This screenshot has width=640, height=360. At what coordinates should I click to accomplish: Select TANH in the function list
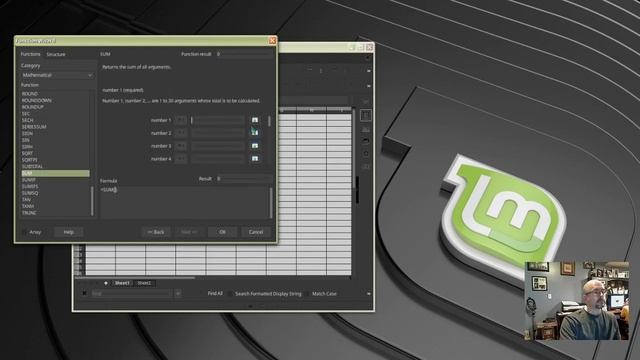coord(28,206)
